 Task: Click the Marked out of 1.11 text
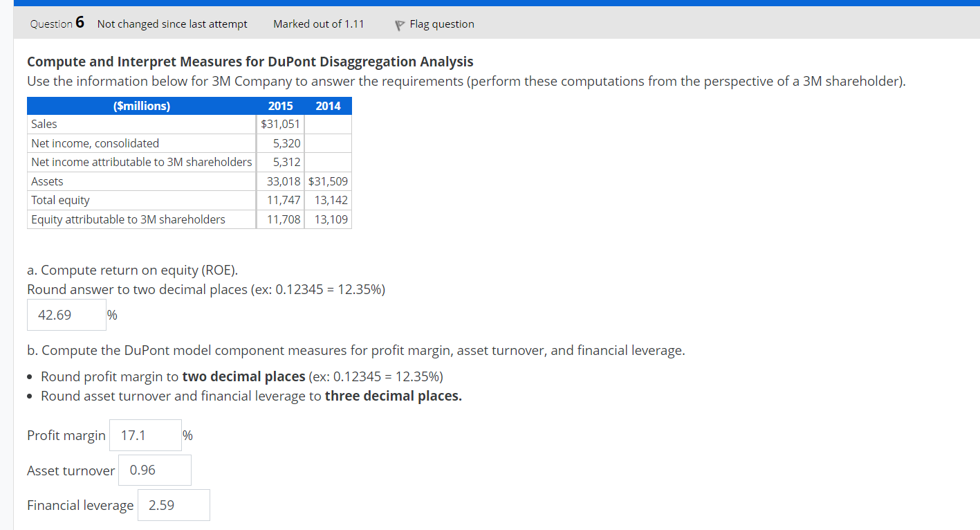coord(318,24)
